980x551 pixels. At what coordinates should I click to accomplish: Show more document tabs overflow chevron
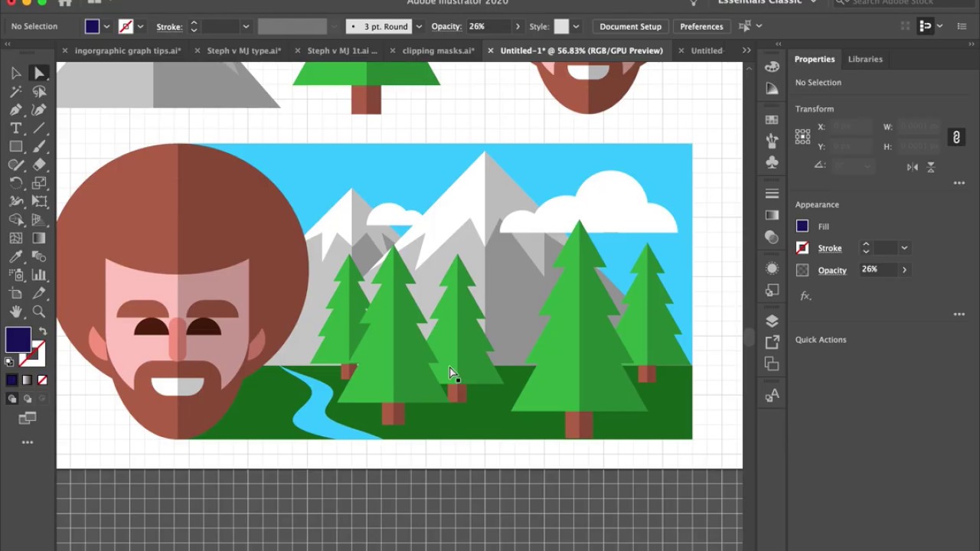pyautogui.click(x=746, y=51)
